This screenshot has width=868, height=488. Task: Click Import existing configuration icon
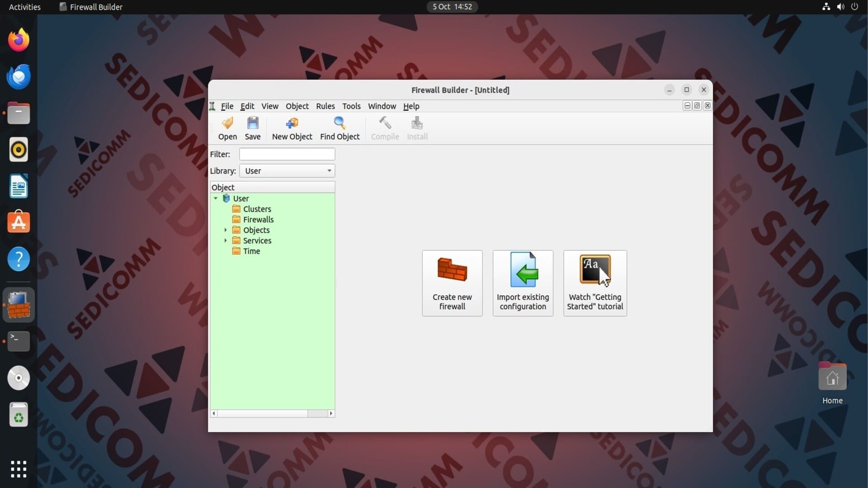524,270
